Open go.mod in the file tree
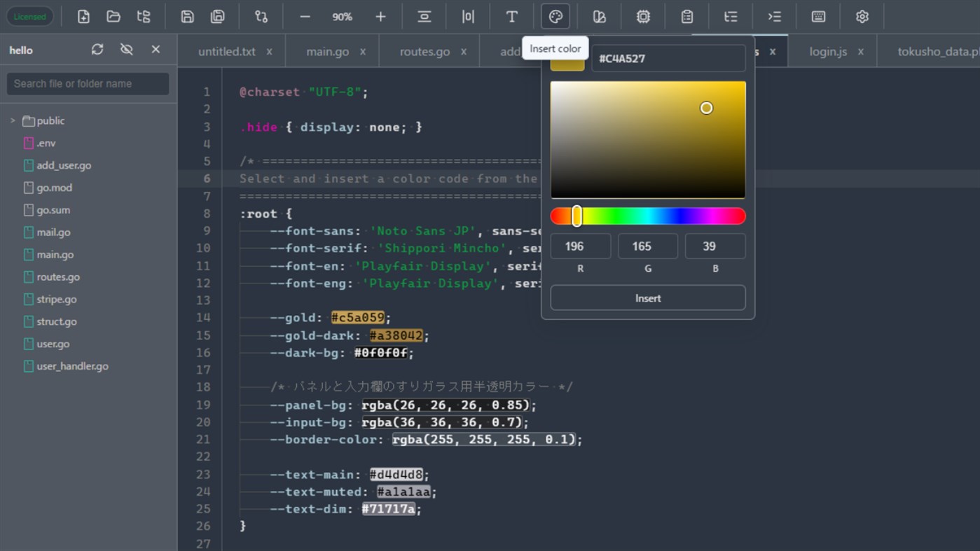 point(54,188)
